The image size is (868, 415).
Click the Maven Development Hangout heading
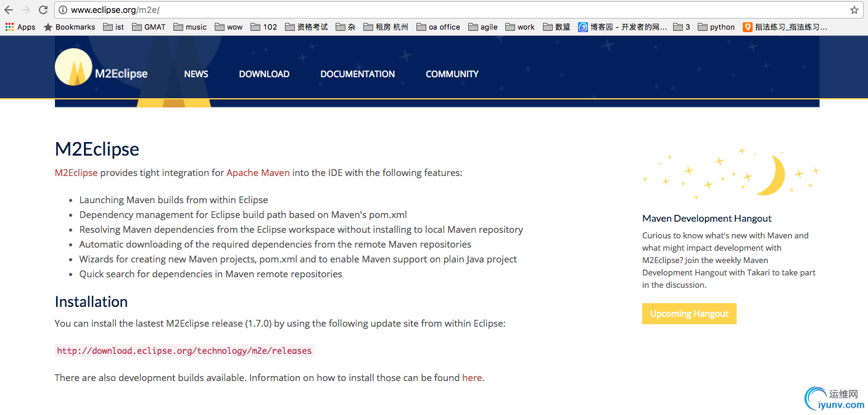pos(707,219)
